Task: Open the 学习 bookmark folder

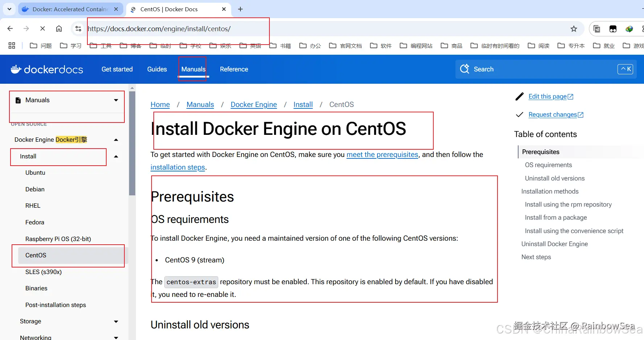Action: (x=71, y=46)
